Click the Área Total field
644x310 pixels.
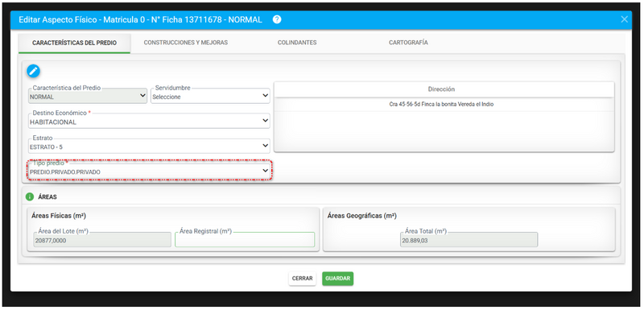click(469, 240)
